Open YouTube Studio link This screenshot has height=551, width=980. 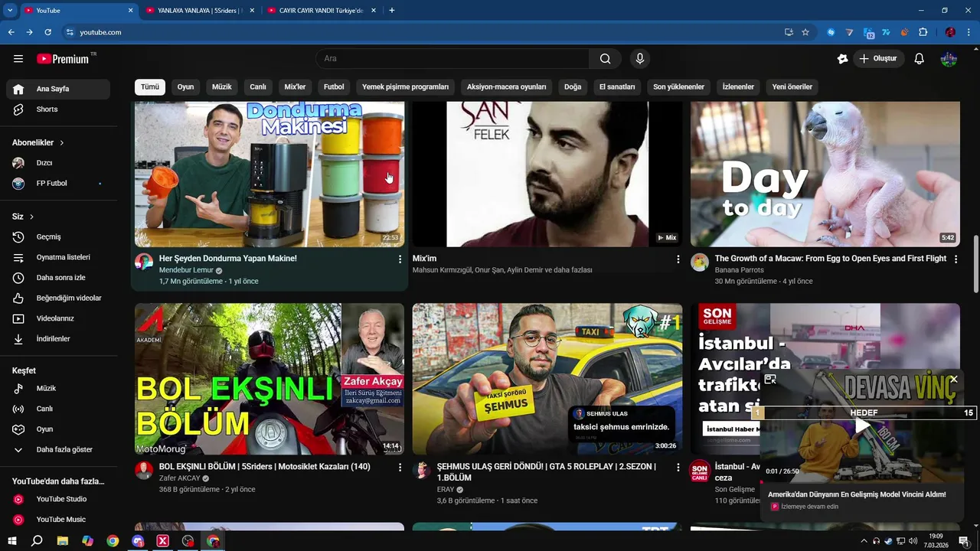(x=58, y=500)
